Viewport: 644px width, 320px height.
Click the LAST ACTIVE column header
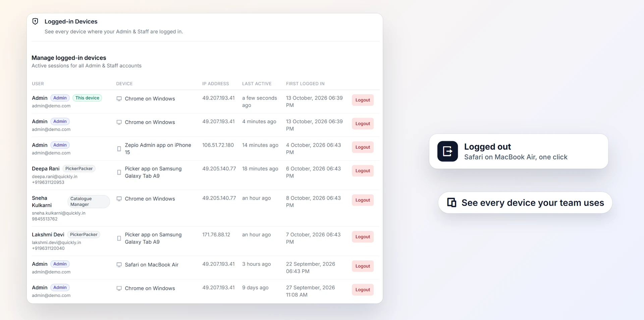click(257, 84)
